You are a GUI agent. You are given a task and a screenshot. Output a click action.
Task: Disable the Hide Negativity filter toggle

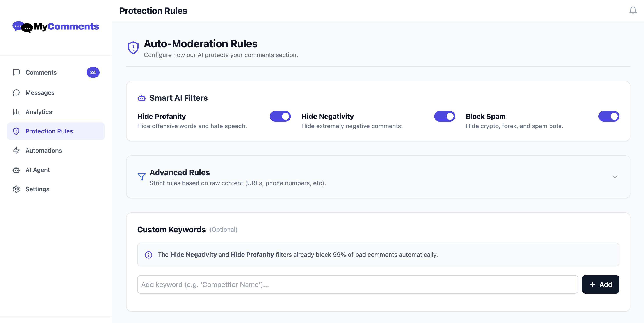(x=444, y=116)
